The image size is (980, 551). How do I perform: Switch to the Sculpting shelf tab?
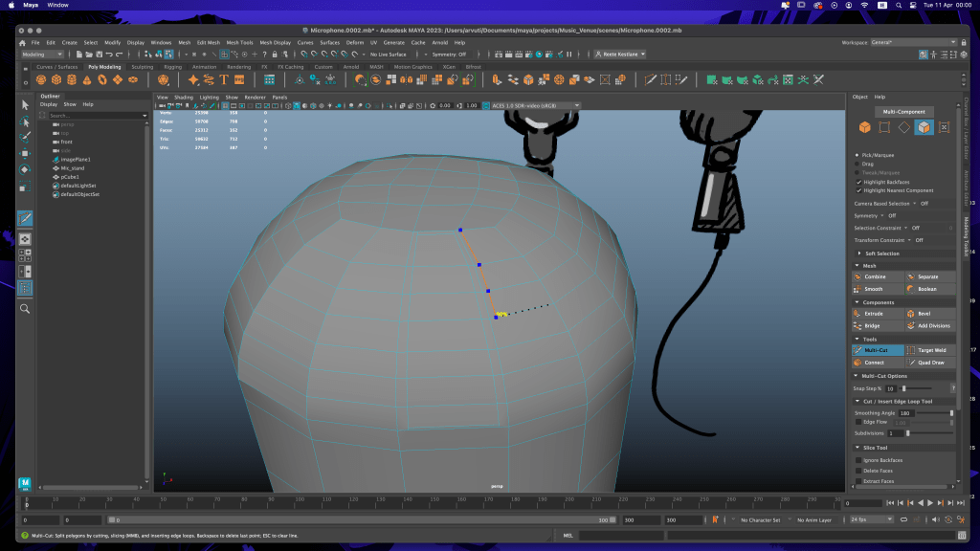[142, 67]
